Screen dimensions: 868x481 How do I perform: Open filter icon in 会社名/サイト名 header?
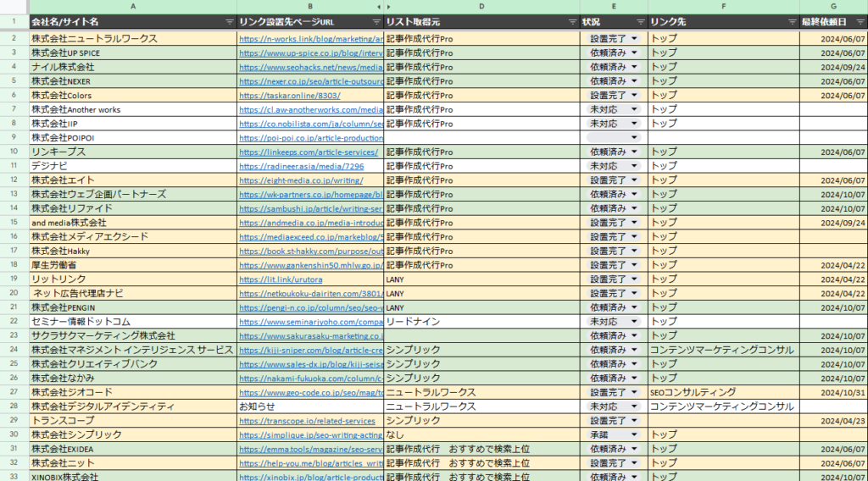pyautogui.click(x=230, y=21)
